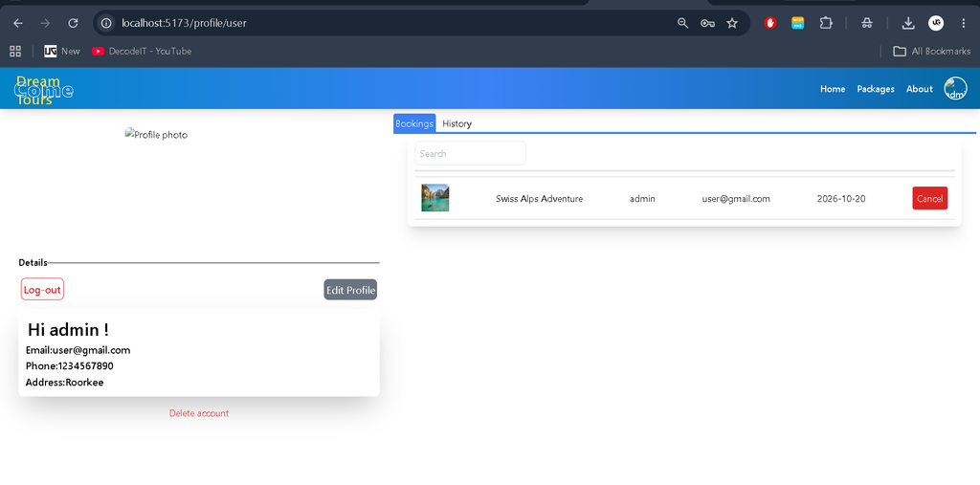This screenshot has width=980, height=485.
Task: Click the Delete account link
Action: click(199, 413)
